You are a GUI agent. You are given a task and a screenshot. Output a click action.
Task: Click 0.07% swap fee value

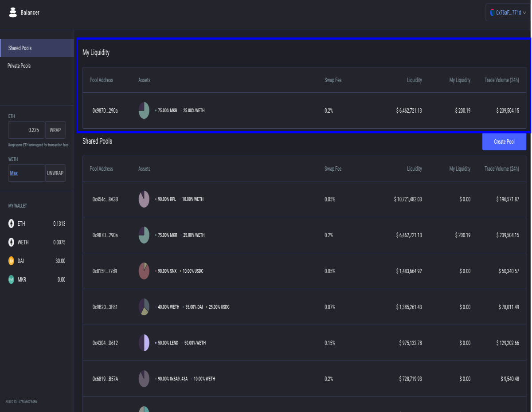point(330,307)
